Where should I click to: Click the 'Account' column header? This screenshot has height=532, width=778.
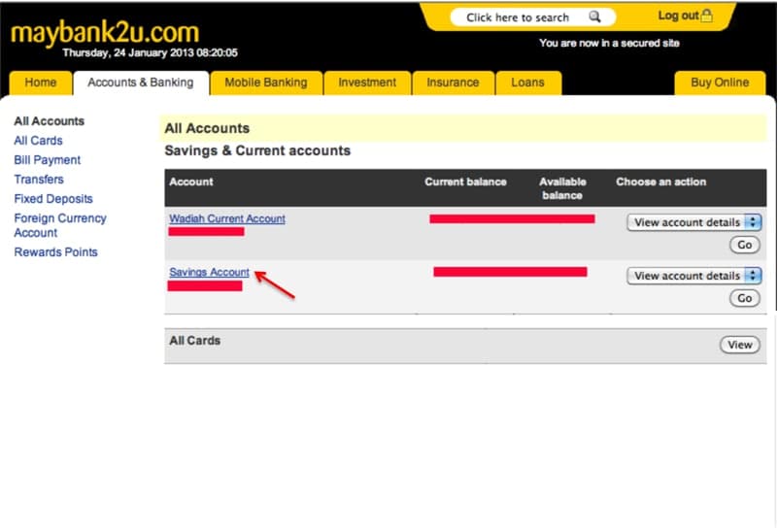(x=191, y=182)
